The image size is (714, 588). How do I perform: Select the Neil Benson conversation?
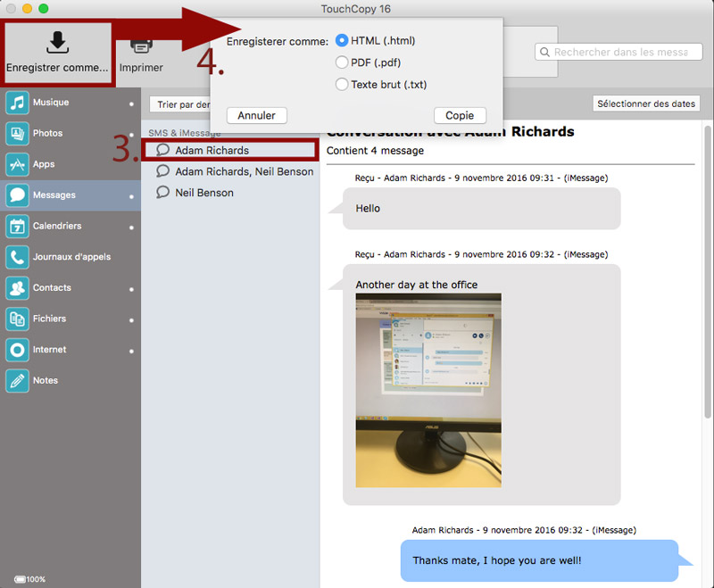[230, 193]
